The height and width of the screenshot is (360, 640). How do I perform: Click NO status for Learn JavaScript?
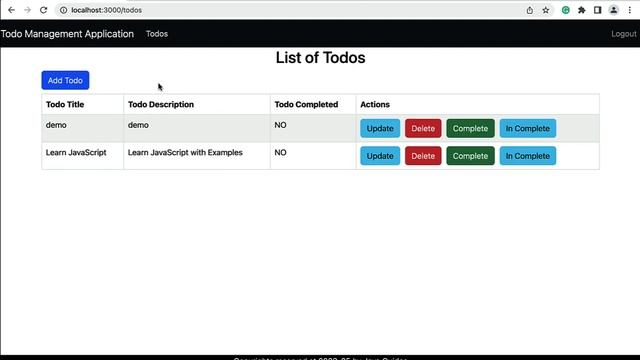[x=280, y=153]
